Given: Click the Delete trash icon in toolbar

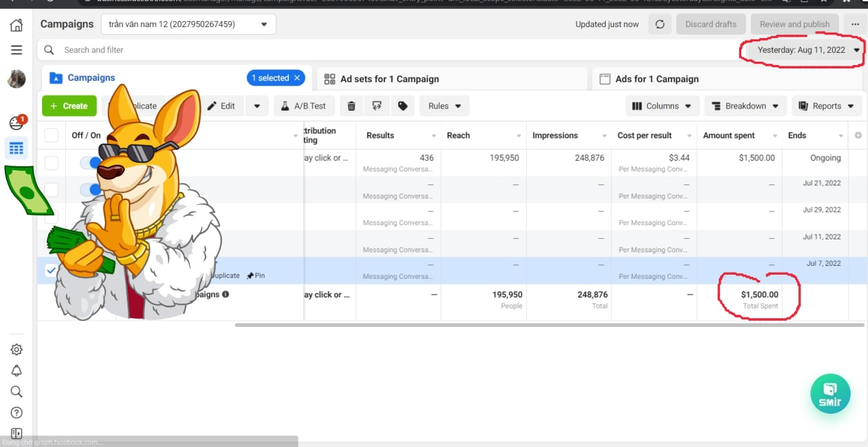Looking at the screenshot, I should tap(351, 106).
